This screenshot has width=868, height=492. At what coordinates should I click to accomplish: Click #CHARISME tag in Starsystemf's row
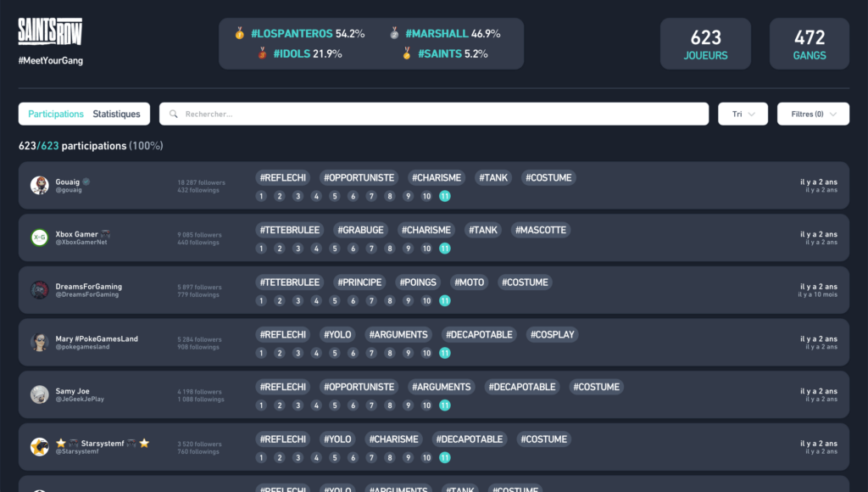(x=393, y=439)
